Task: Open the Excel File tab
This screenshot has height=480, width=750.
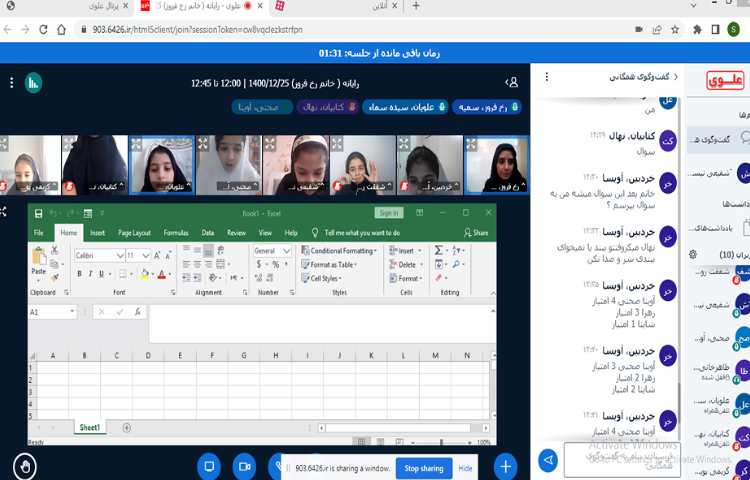Action: [39, 233]
